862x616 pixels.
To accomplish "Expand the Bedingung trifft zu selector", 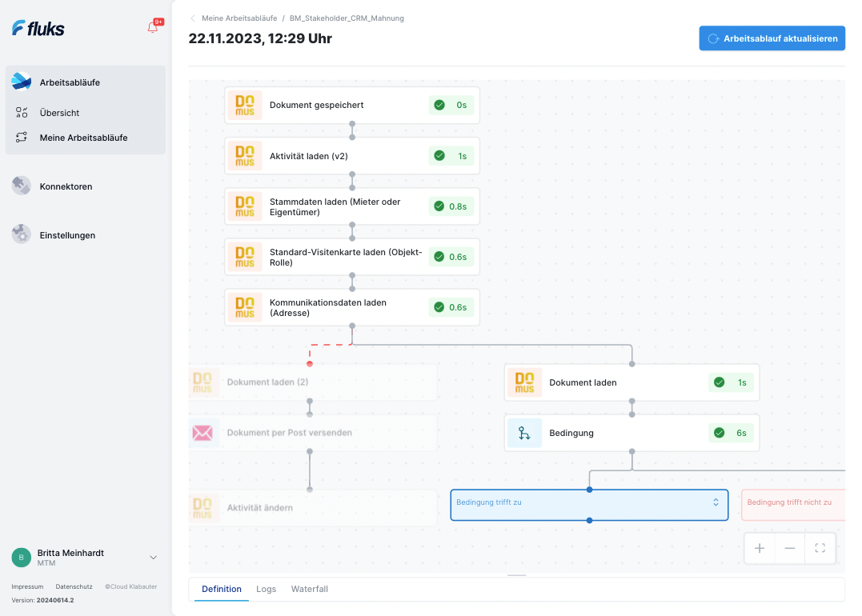I will pyautogui.click(x=716, y=502).
